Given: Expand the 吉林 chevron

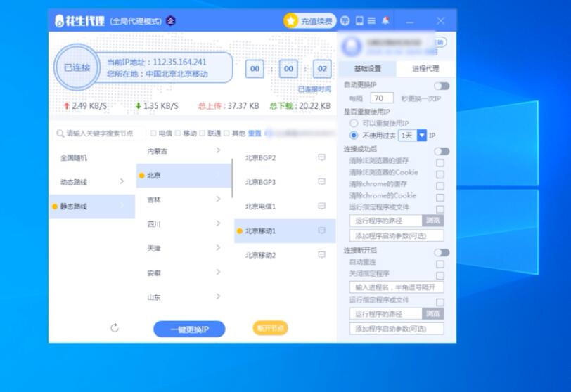Looking at the screenshot, I should pos(218,199).
